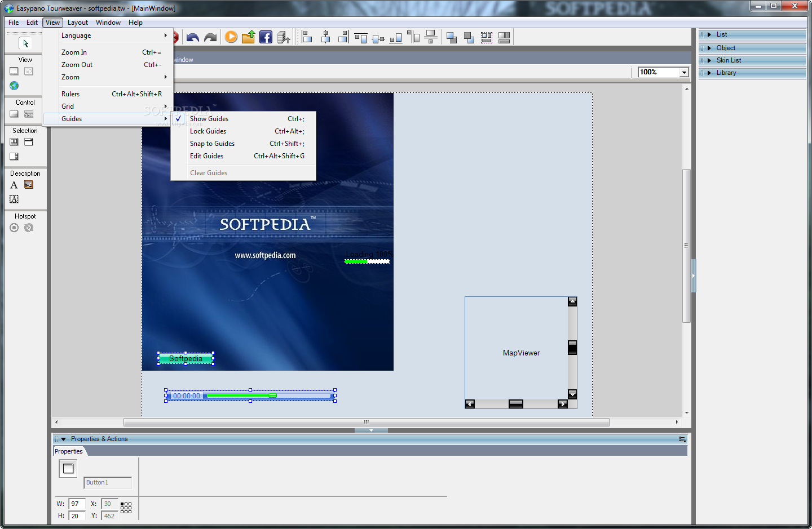Click the Send to Back icon

[x=469, y=38]
